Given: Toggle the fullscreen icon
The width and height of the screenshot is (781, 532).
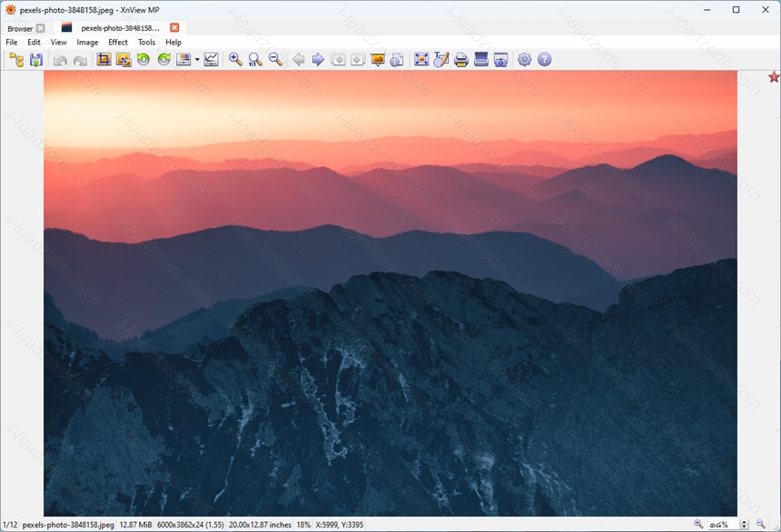Looking at the screenshot, I should (x=421, y=60).
